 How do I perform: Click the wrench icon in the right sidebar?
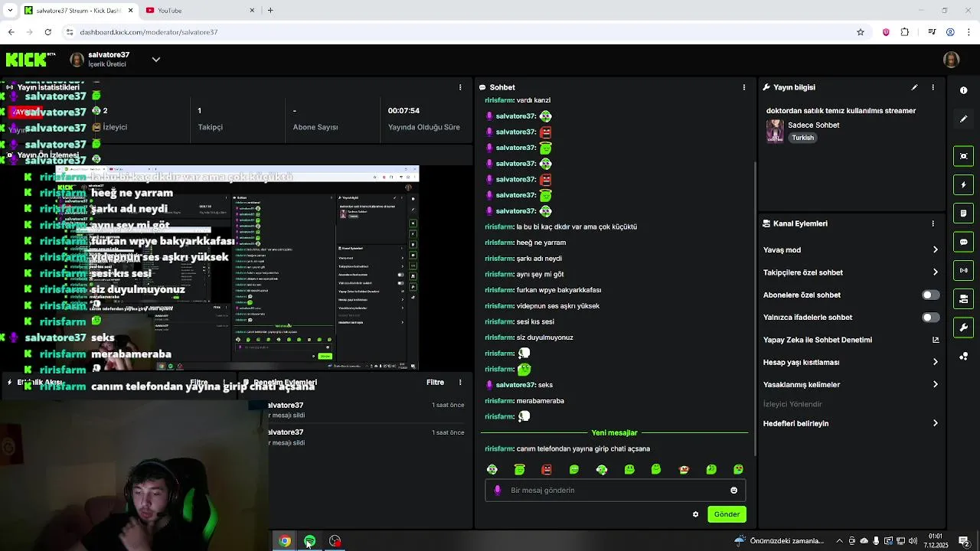point(963,328)
